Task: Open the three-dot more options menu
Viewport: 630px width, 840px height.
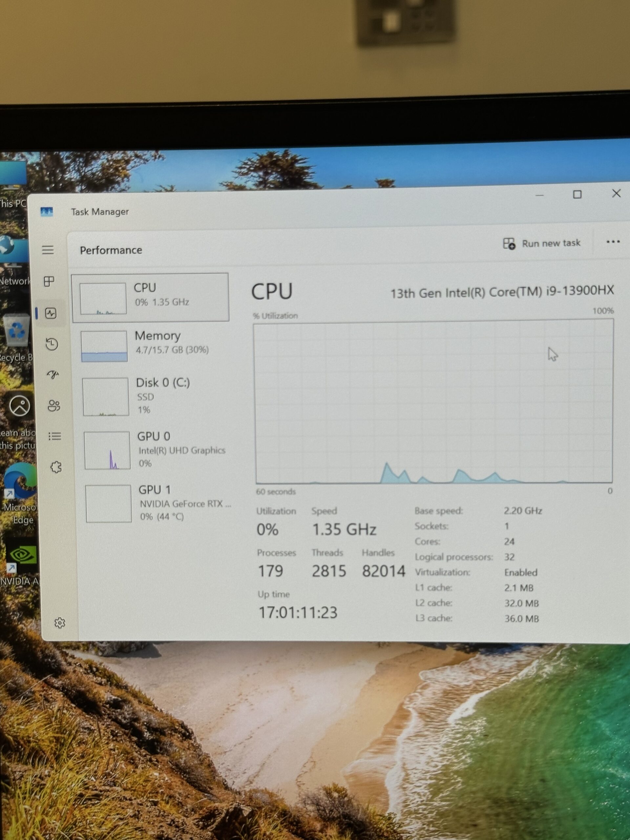Action: pos(613,242)
